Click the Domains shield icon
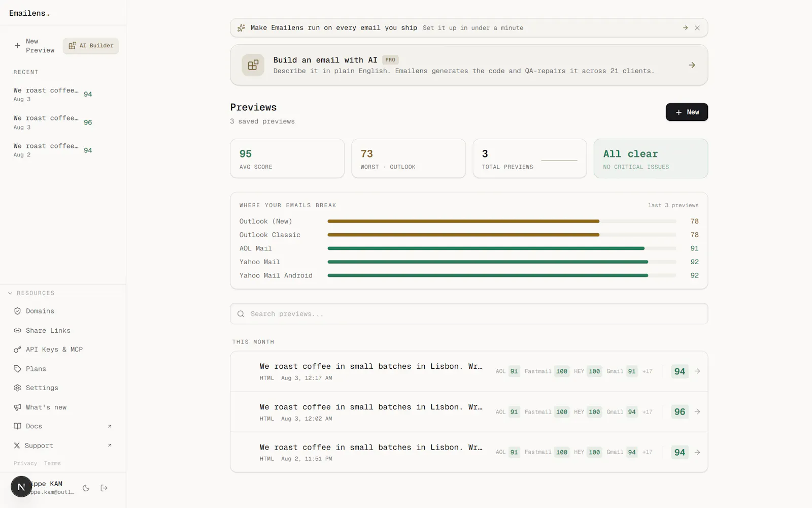Image resolution: width=812 pixels, height=508 pixels. coord(17,311)
